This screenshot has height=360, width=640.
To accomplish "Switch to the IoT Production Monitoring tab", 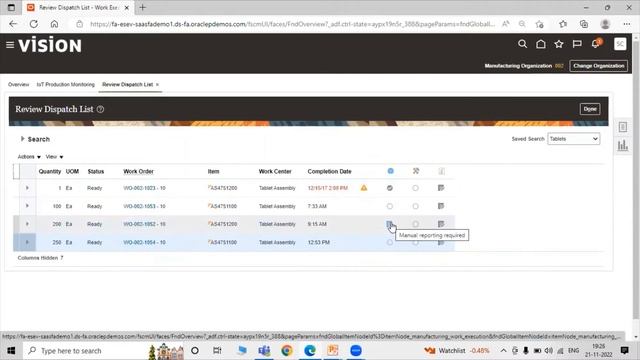I will point(65,84).
